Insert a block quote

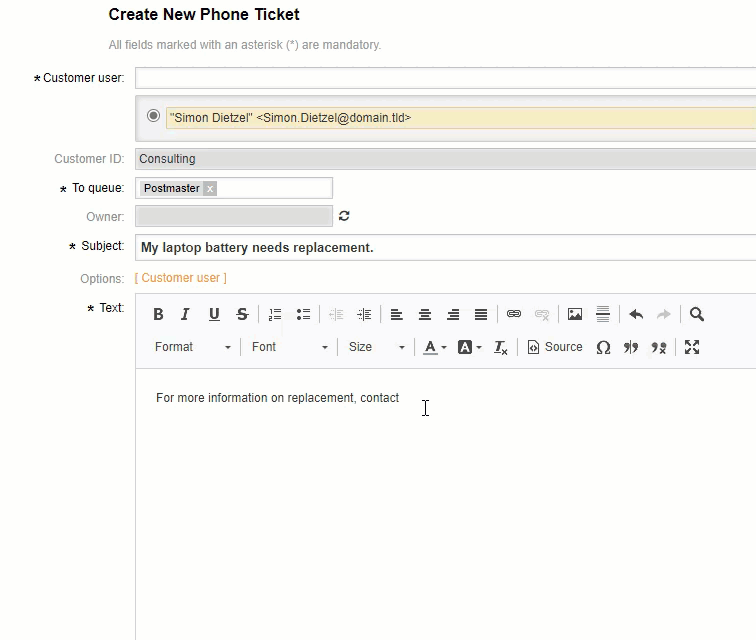pyautogui.click(x=631, y=347)
